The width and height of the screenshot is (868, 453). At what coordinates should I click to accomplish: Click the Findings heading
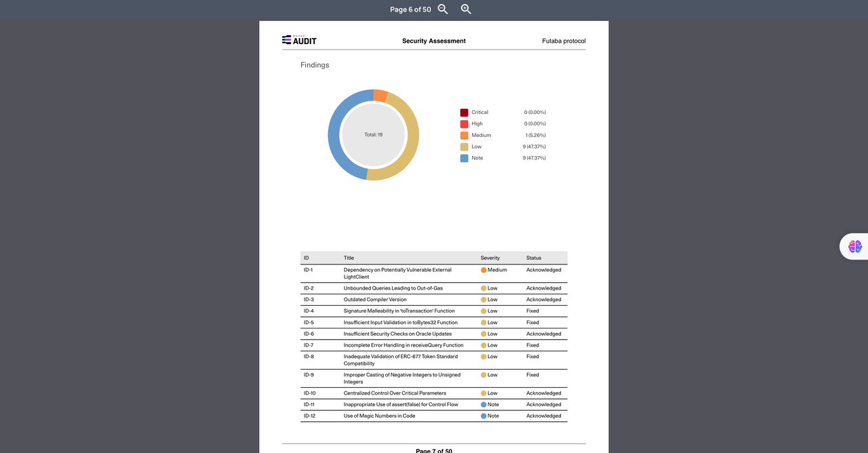[x=315, y=65]
